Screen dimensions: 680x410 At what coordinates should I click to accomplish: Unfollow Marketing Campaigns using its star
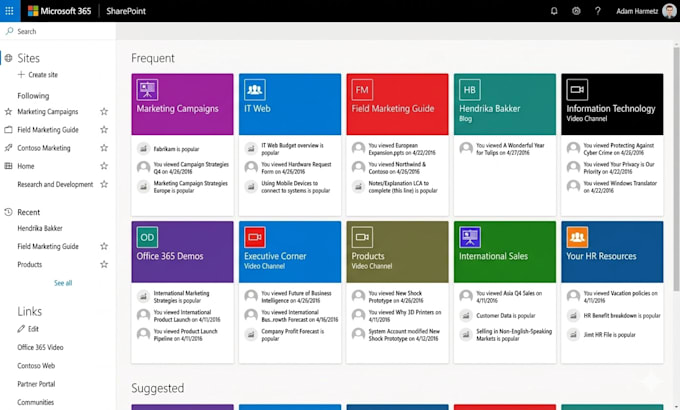(104, 112)
